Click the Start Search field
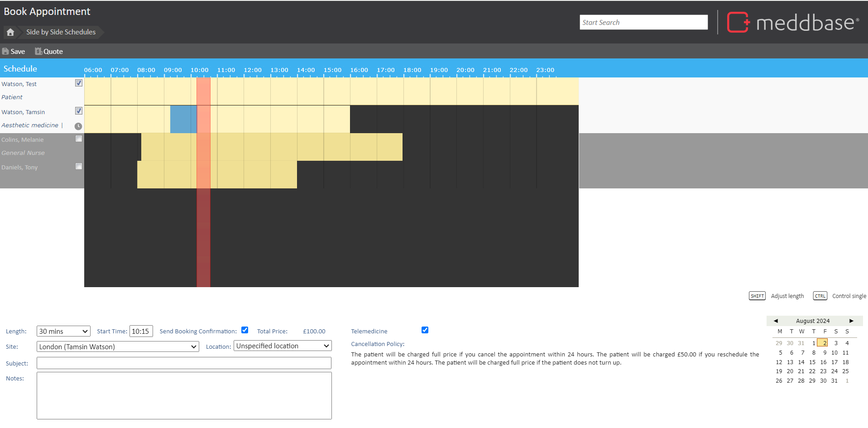The width and height of the screenshot is (868, 428). (x=643, y=23)
